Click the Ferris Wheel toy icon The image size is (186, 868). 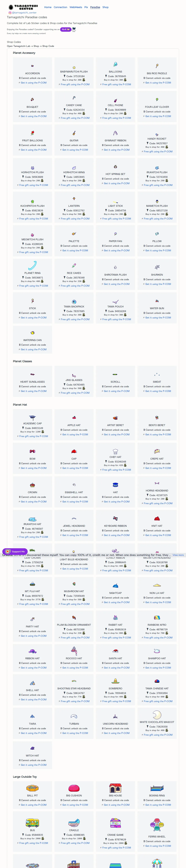pyautogui.click(x=157, y=824)
